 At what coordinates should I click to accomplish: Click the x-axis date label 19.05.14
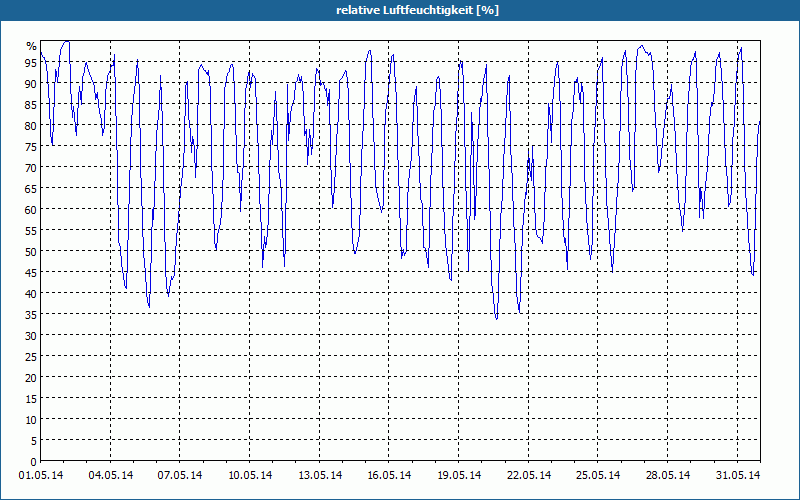(x=459, y=475)
